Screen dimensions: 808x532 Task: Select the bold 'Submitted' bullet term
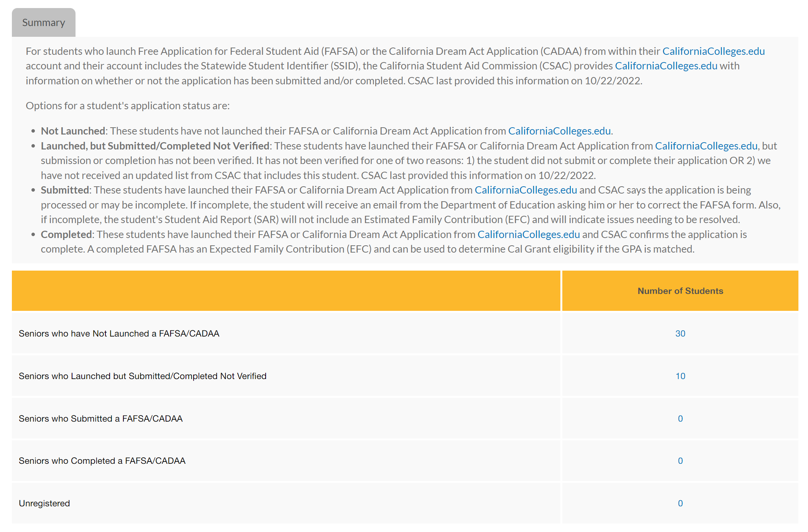[x=65, y=190]
